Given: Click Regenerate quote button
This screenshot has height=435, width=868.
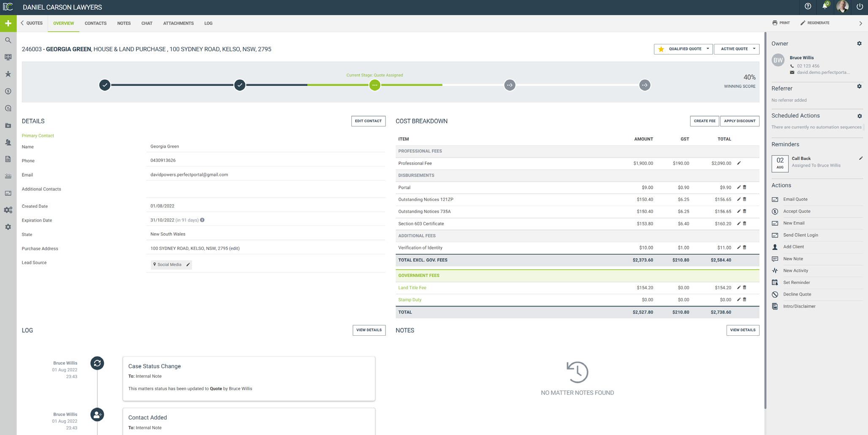Looking at the screenshot, I should coord(815,23).
